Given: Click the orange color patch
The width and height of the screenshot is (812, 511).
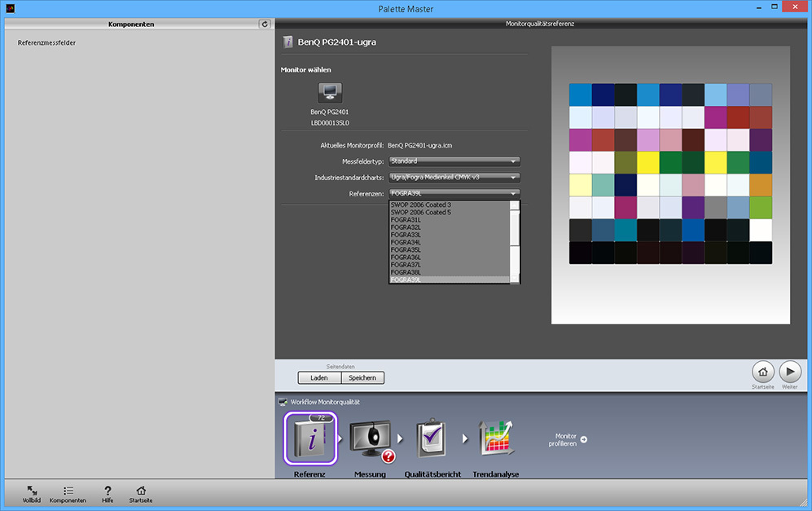Looking at the screenshot, I should [x=761, y=185].
